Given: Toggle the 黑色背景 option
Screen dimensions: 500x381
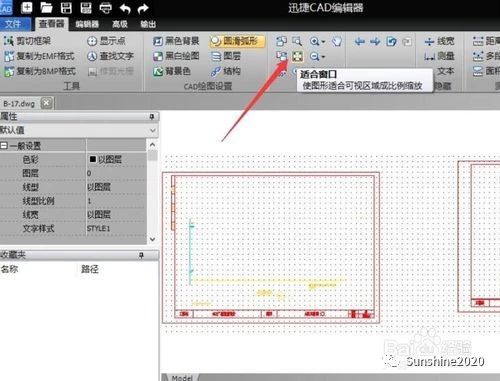Looking at the screenshot, I should pos(176,41).
